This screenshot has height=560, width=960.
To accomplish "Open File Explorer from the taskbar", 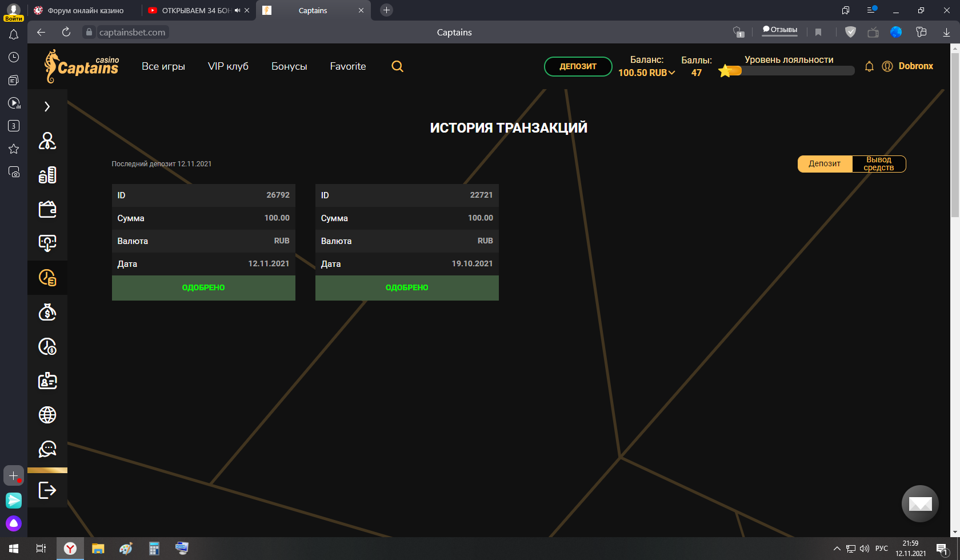I will (x=98, y=549).
